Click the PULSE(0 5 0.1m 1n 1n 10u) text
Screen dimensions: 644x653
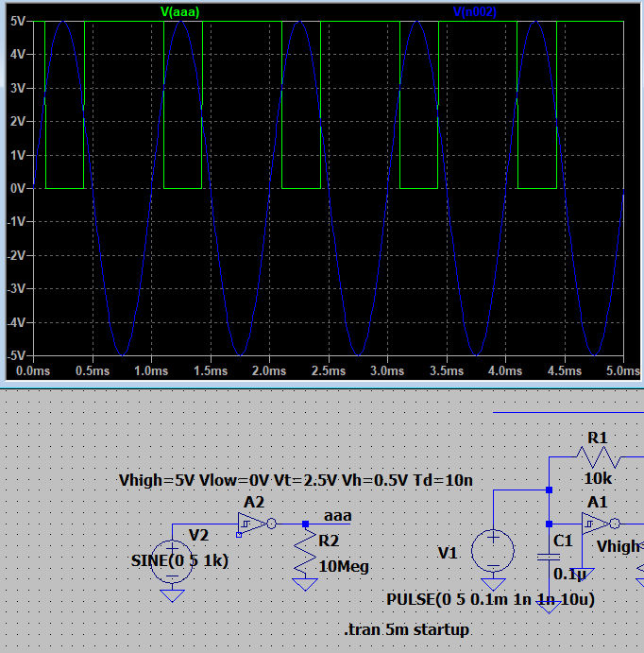pos(491,599)
